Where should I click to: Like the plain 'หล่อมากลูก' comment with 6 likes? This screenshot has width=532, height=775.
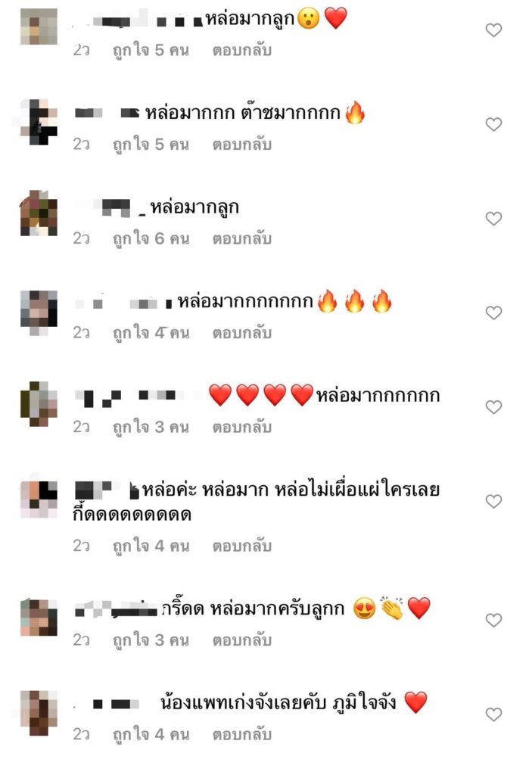tap(493, 219)
